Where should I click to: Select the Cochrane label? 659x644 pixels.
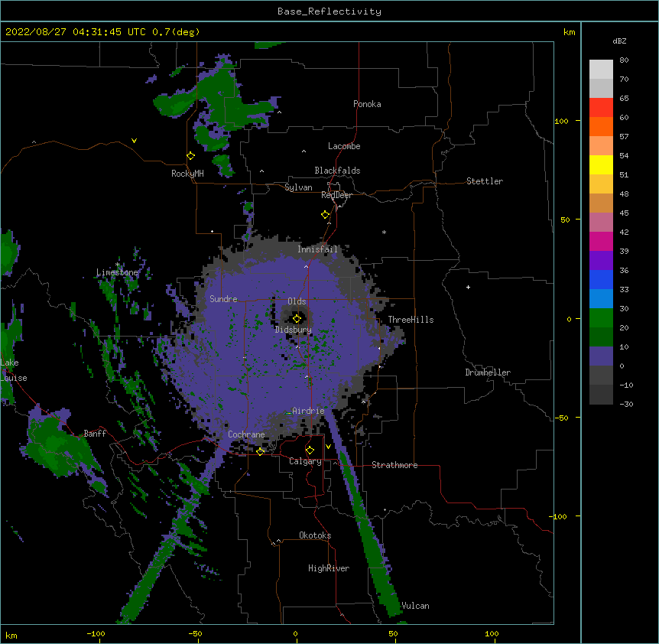click(x=246, y=434)
